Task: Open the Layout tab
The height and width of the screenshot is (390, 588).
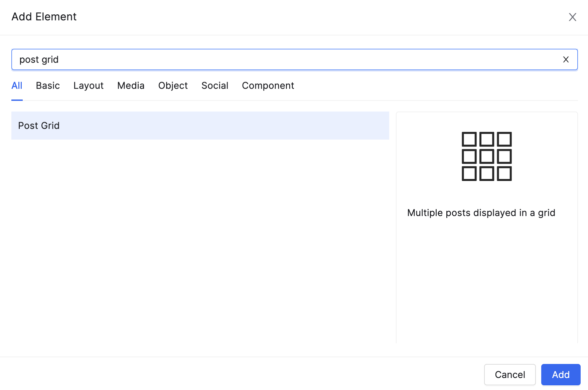Action: [89, 86]
